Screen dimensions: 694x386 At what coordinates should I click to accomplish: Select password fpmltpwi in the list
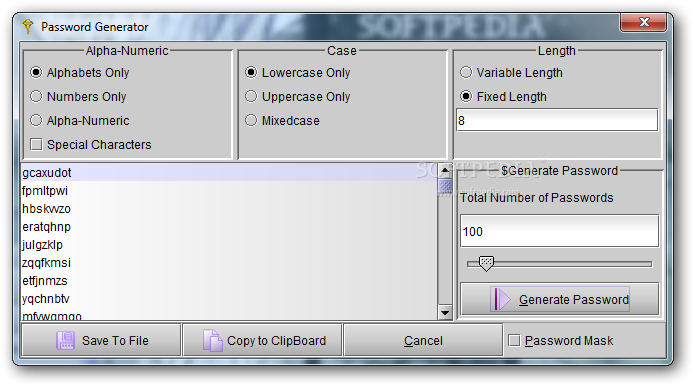(x=229, y=190)
